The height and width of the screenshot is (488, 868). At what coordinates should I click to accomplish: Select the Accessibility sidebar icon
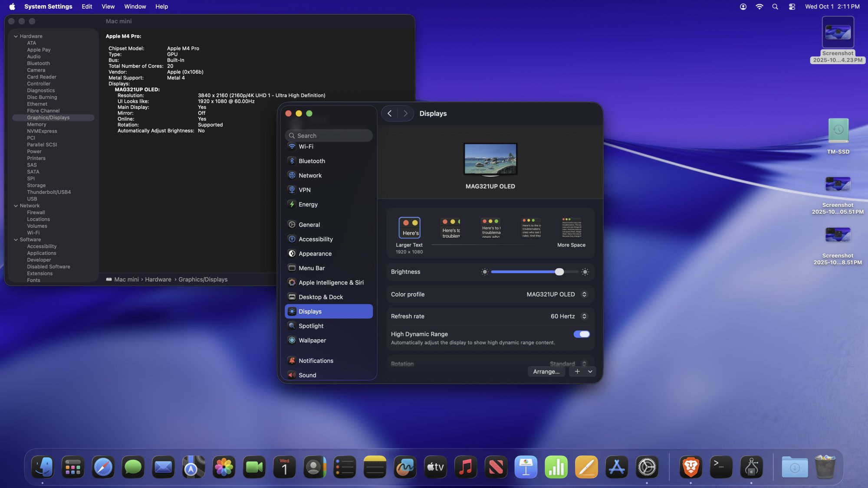(292, 239)
